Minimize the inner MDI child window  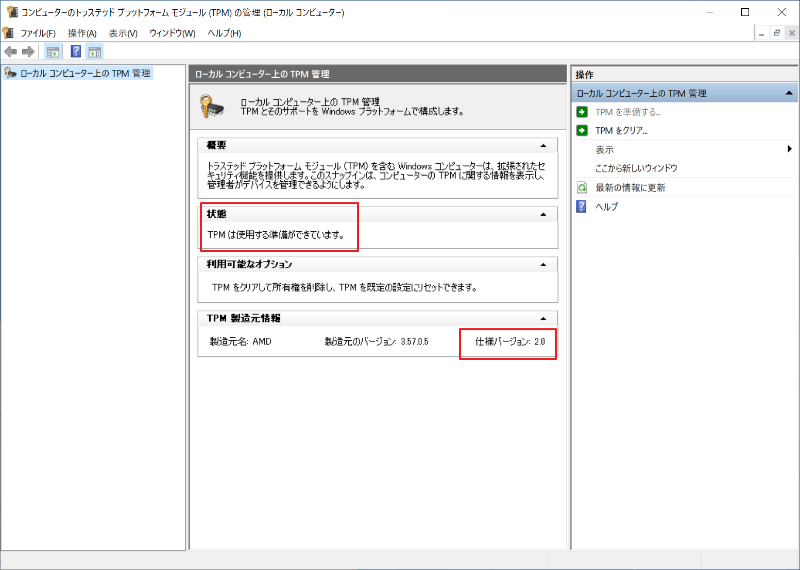[762, 33]
